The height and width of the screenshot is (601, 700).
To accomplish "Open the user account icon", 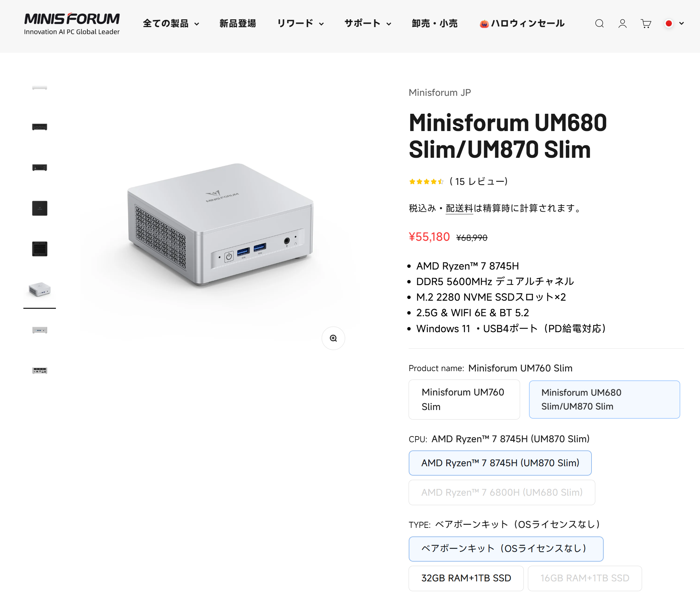I will click(622, 23).
